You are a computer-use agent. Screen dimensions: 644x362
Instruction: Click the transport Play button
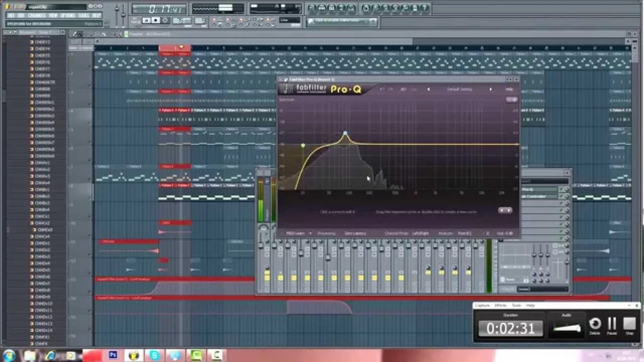146,21
